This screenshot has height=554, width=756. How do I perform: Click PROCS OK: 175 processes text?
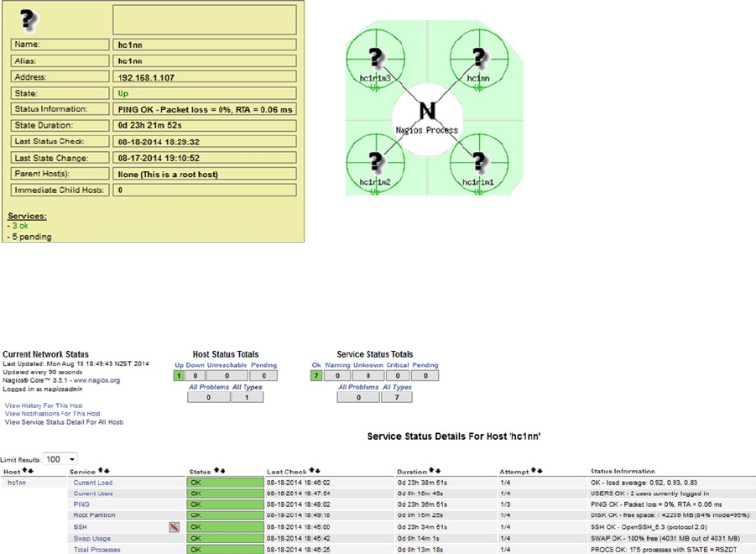pos(664,550)
